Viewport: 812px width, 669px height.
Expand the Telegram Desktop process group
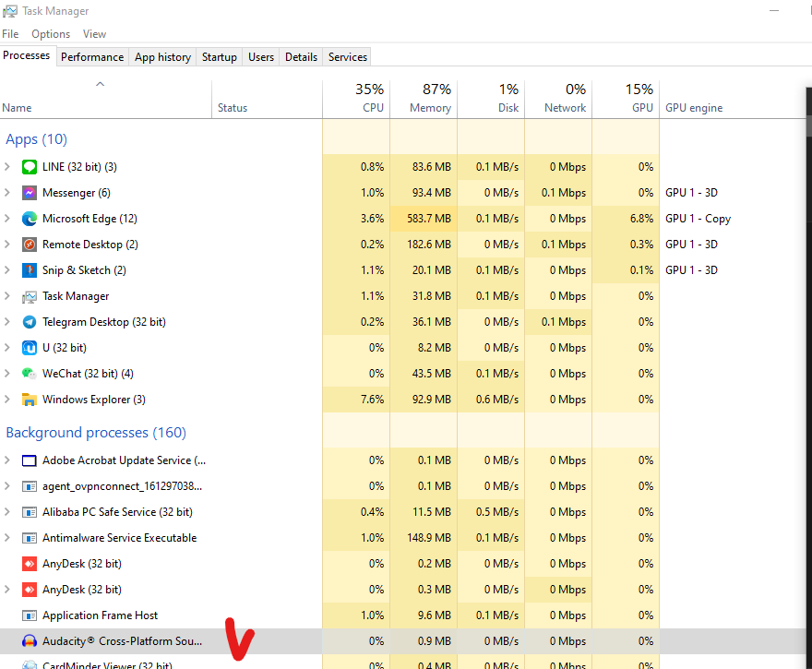7,322
